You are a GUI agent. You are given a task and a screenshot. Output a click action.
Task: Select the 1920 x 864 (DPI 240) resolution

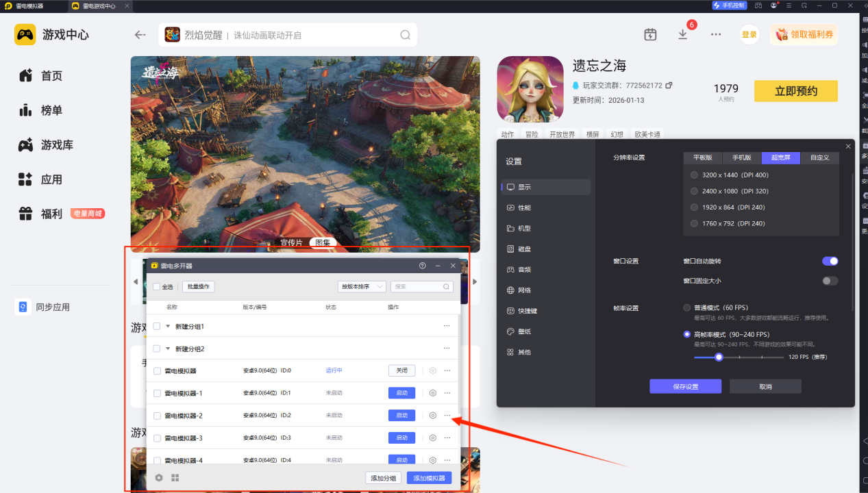(695, 207)
